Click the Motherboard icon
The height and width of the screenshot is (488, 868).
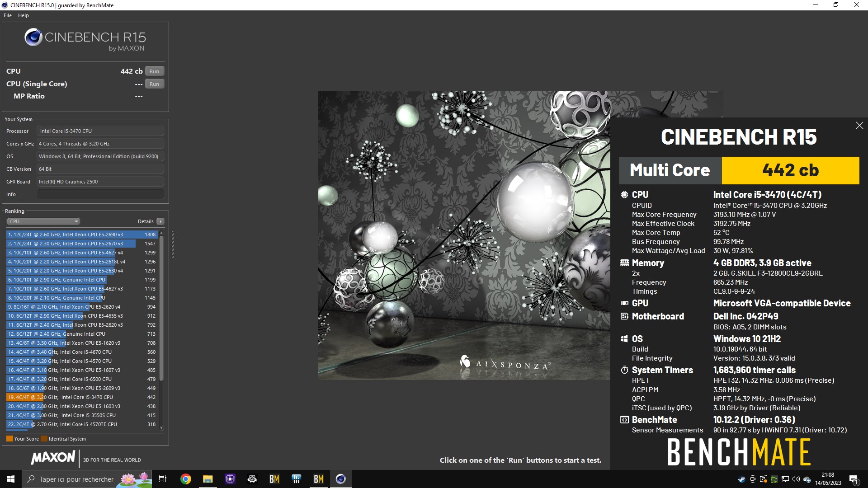[x=624, y=316]
